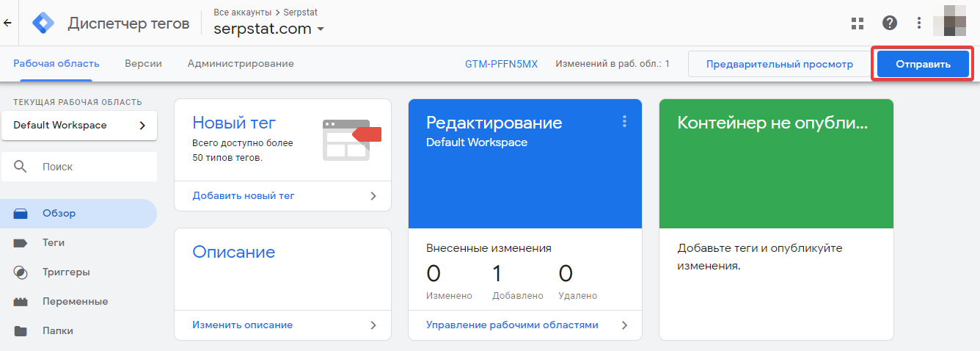
Task: Open the Google apps grid icon
Action: pos(857,23)
